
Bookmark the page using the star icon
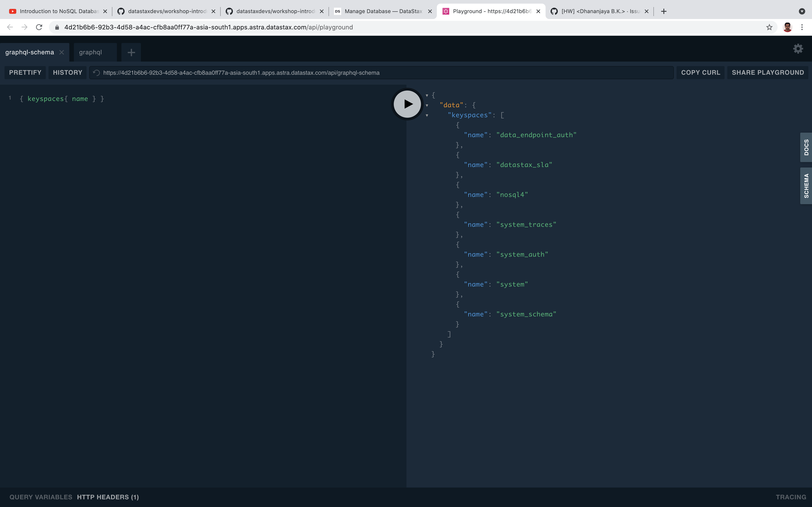coord(769,27)
